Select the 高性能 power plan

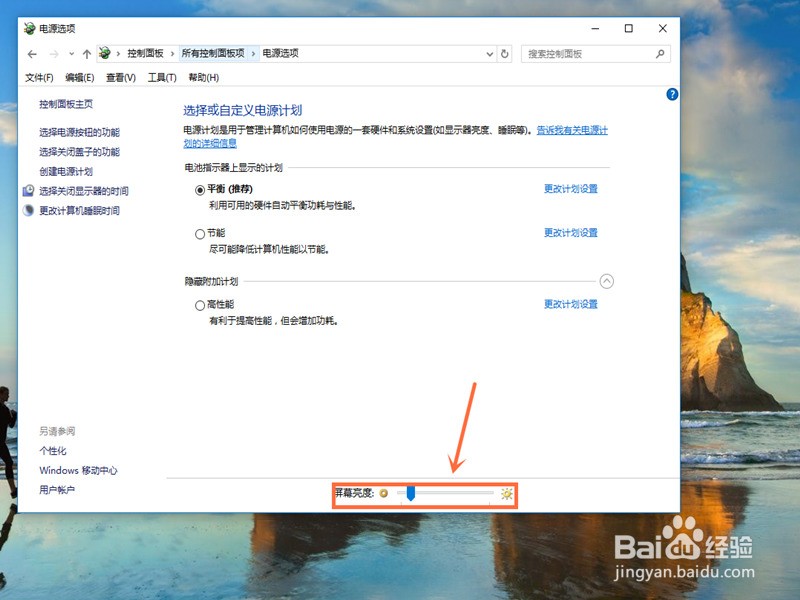pos(200,305)
